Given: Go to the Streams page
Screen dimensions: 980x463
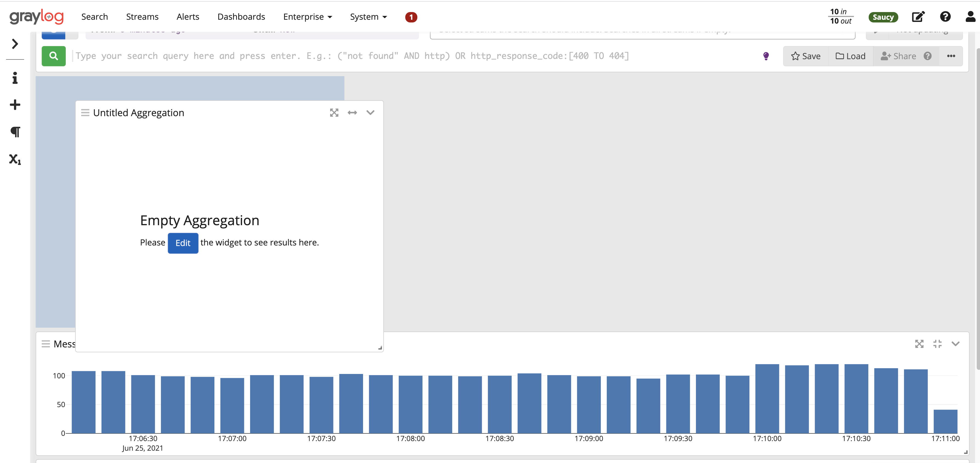Looking at the screenshot, I should (142, 17).
